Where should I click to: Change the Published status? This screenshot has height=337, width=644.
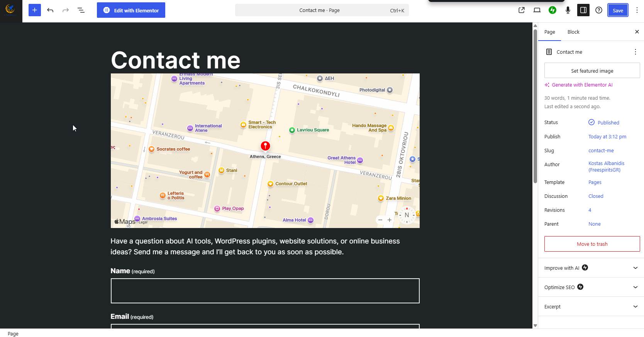(604, 123)
